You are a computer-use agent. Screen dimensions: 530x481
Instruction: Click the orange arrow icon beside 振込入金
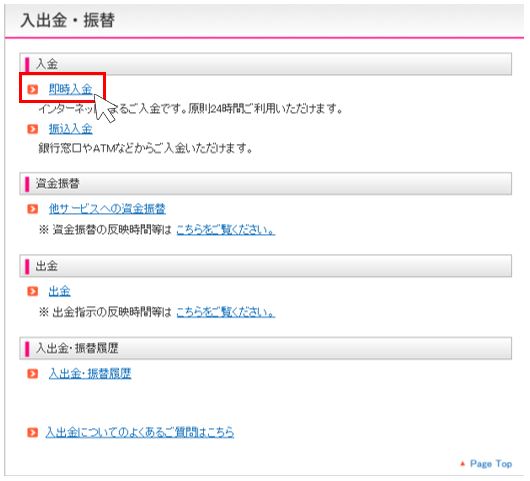(x=33, y=129)
